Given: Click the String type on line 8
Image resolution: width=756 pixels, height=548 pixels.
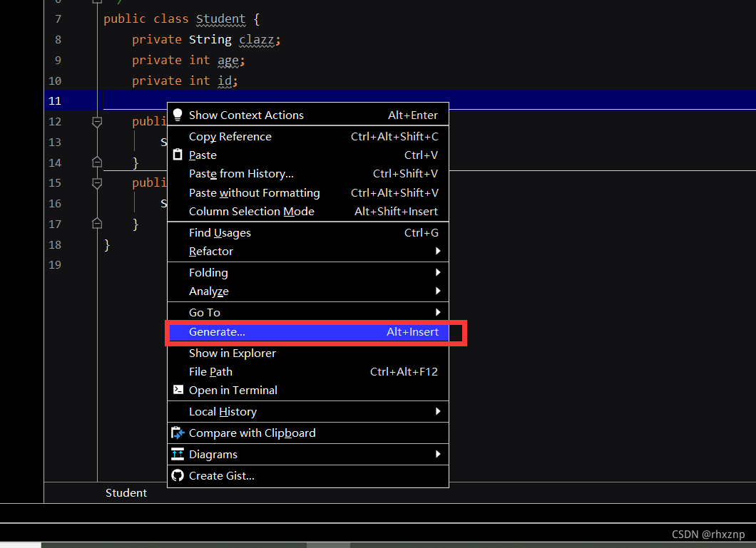Looking at the screenshot, I should 210,39.
